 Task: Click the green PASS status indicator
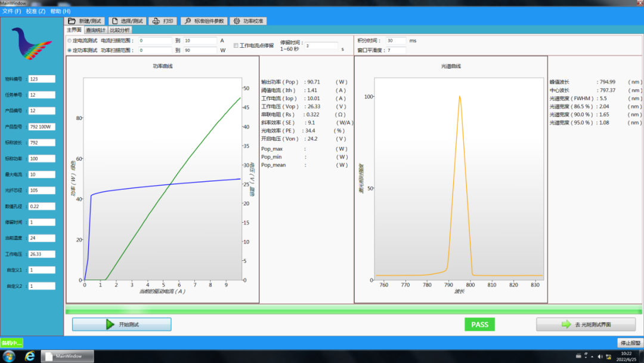pos(479,324)
